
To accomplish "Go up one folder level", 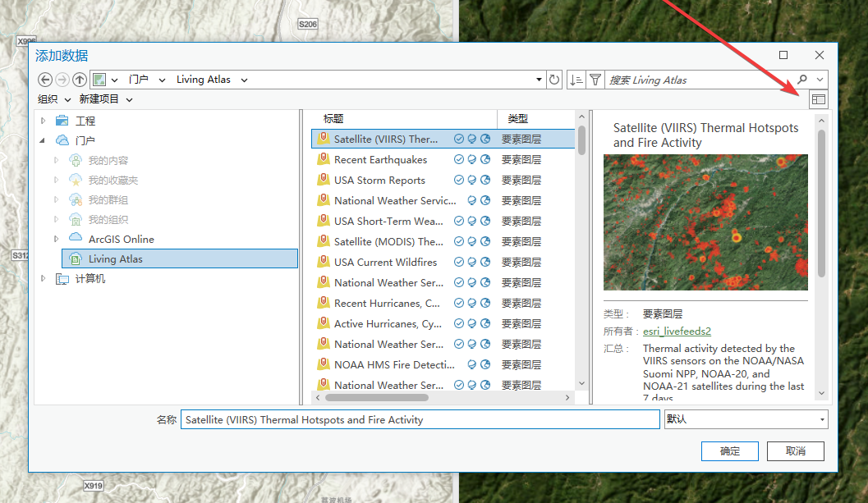I will click(x=80, y=80).
